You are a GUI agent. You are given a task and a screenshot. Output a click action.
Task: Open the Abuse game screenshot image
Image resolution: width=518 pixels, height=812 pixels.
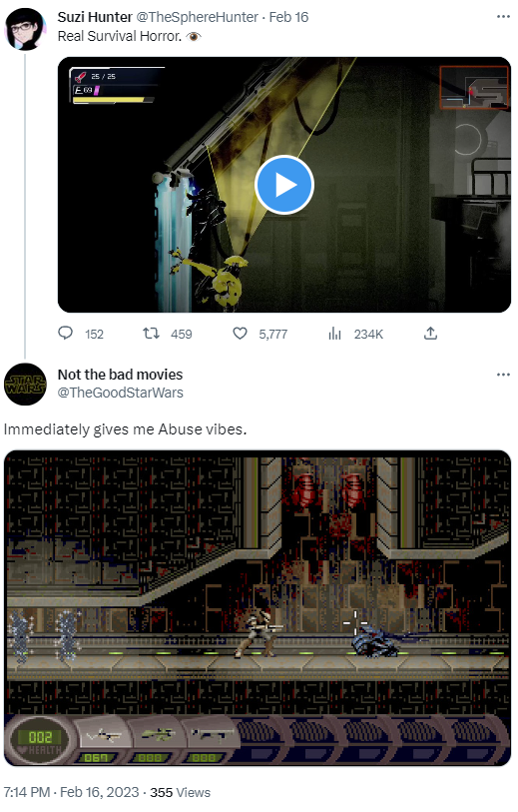point(258,608)
